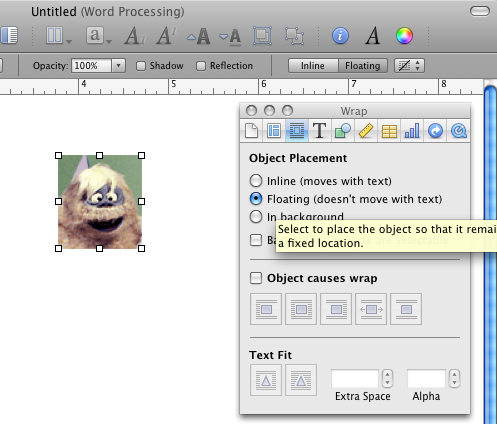Select Floating (doesn't move with text) radio
The image size is (497, 424).
[256, 199]
